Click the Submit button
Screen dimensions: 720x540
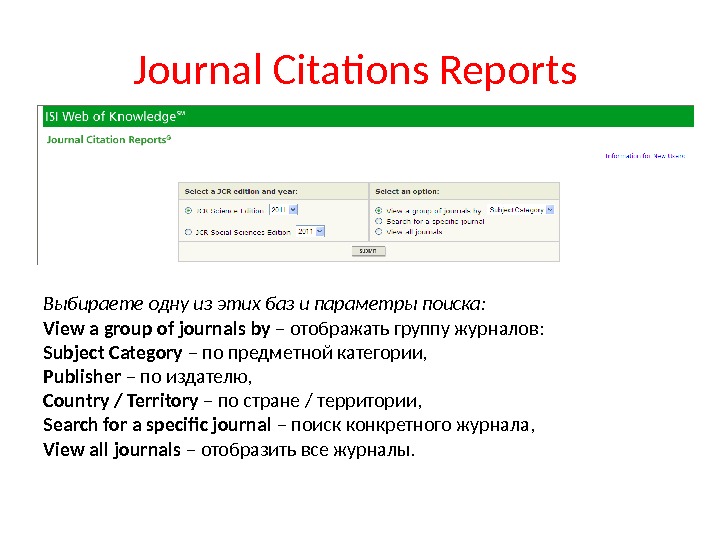[369, 251]
